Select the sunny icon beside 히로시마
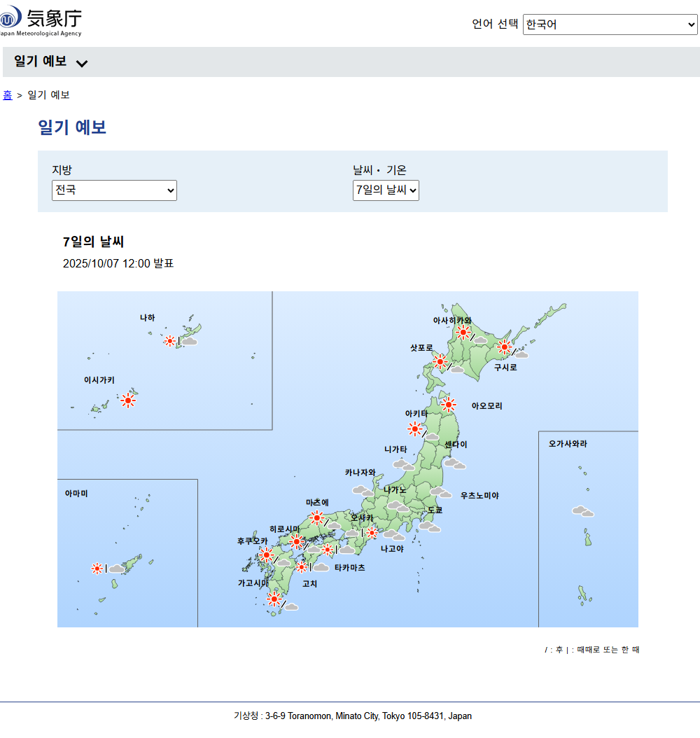The image size is (700, 738). tap(297, 541)
